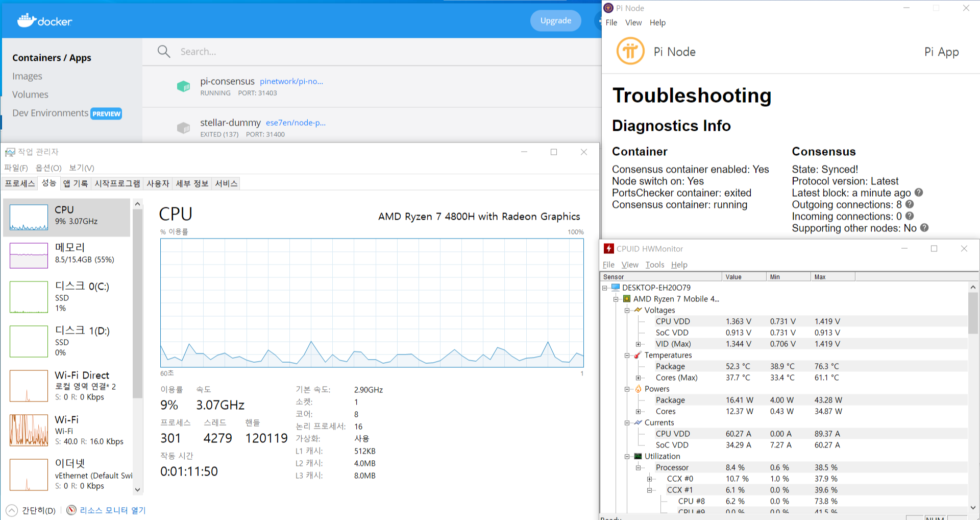Click the AMD Ryzen 7 Mobile chip icon
Screen dimensions: 980x520
coord(627,299)
